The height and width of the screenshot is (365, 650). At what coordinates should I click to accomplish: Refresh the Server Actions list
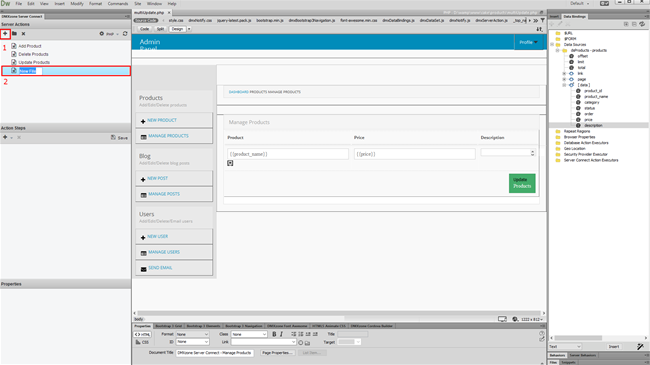[x=125, y=34]
